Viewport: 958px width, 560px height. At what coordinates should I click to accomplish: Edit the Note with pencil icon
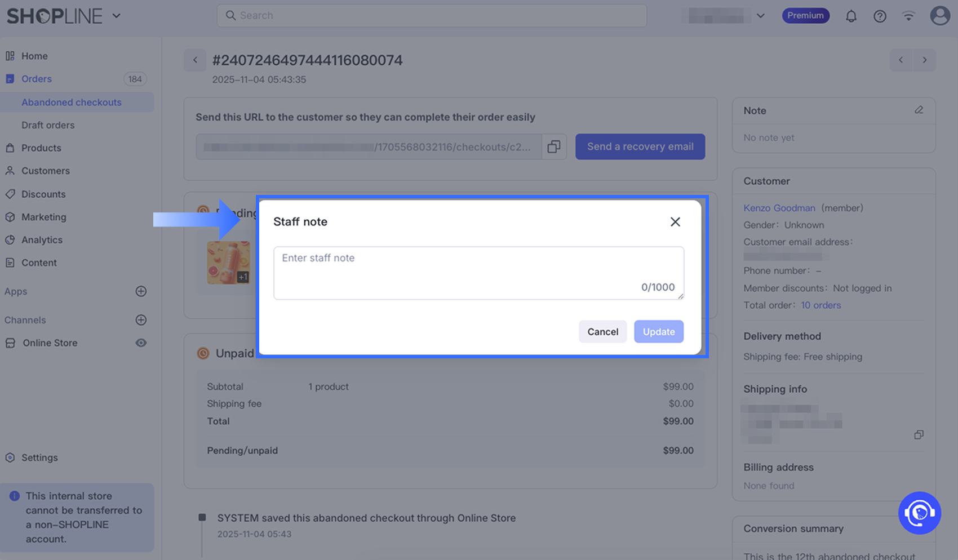(919, 110)
